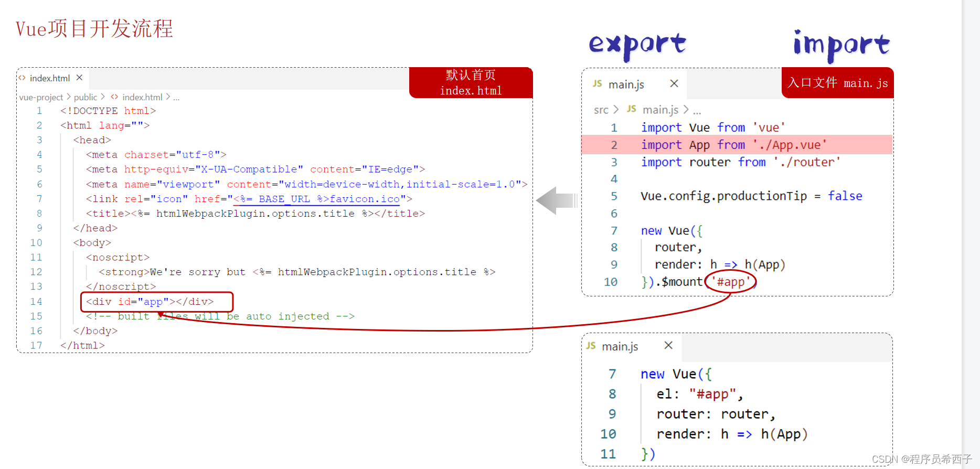Click import router from './router' line
The image size is (980, 469).
[740, 162]
